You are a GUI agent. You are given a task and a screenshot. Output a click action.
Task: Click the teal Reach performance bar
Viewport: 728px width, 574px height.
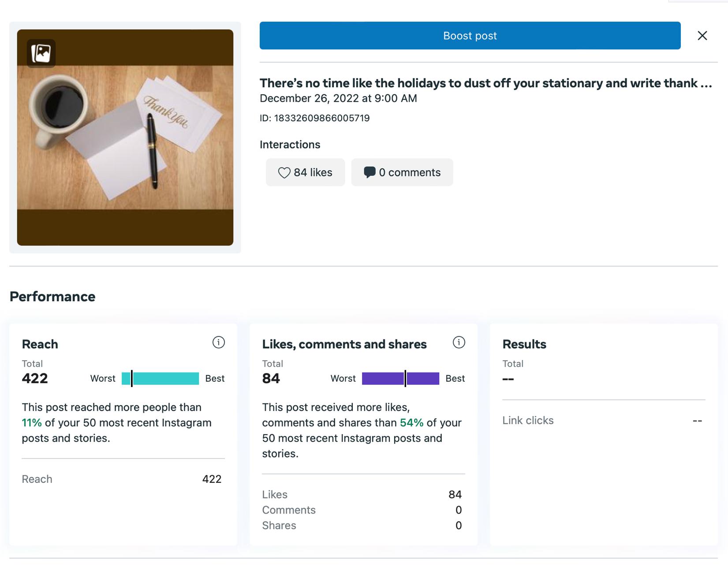point(161,379)
